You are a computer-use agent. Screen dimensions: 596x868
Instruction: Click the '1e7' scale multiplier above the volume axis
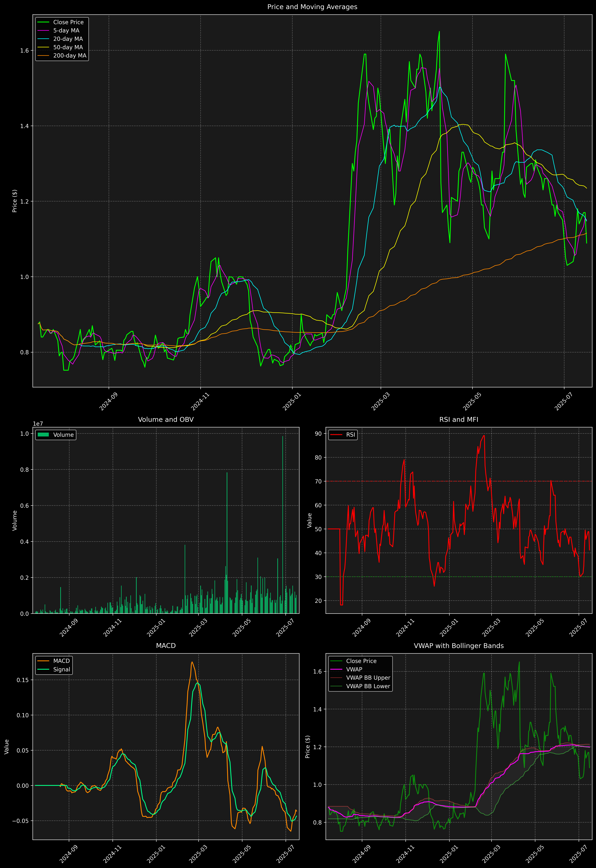click(38, 424)
